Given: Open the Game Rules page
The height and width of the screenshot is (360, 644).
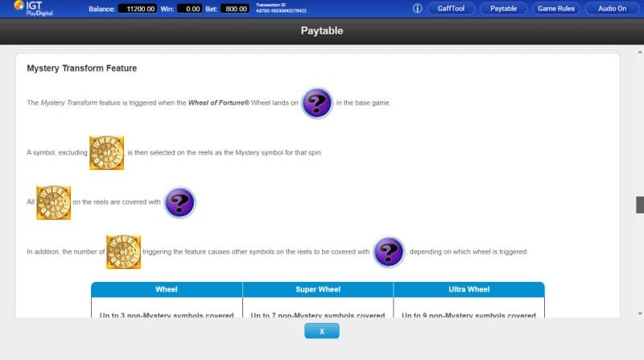Looking at the screenshot, I should (555, 9).
